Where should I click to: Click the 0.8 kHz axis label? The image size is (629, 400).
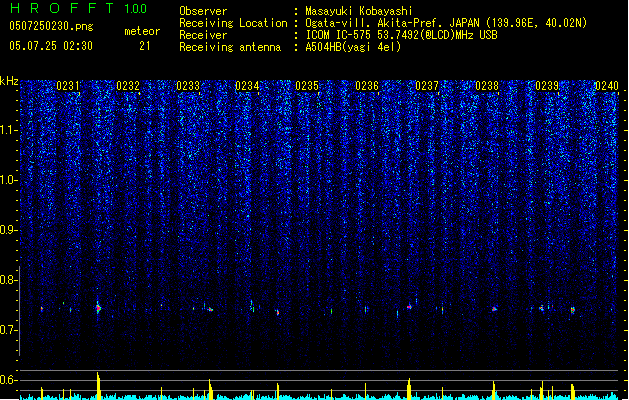9,280
